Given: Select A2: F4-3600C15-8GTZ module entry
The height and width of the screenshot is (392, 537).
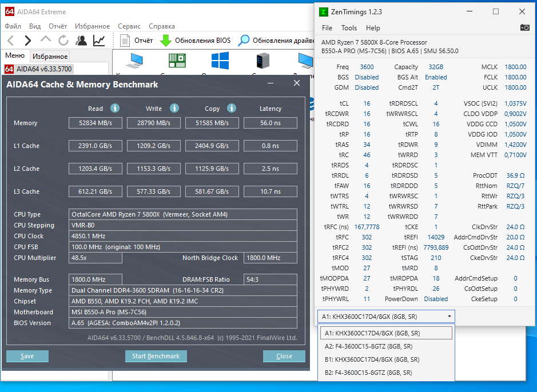Looking at the screenshot, I should tap(386, 346).
